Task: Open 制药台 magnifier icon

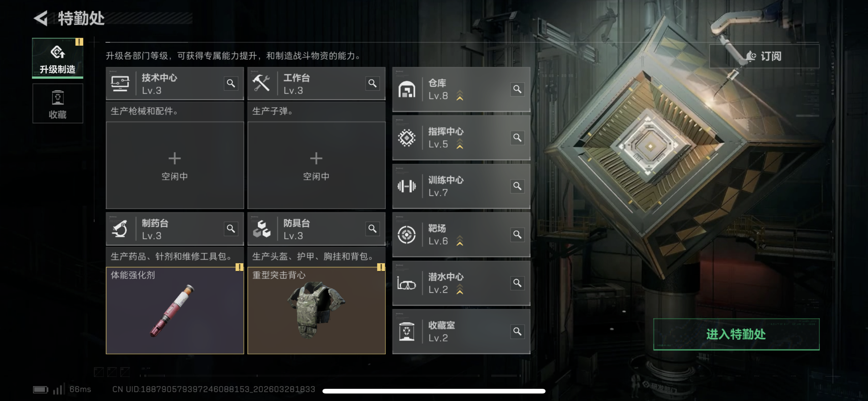Action: coord(231,229)
